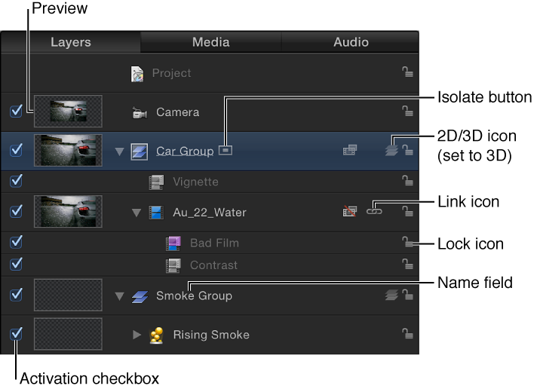Uncheck the Rising Smoke activation checkbox

click(x=16, y=334)
